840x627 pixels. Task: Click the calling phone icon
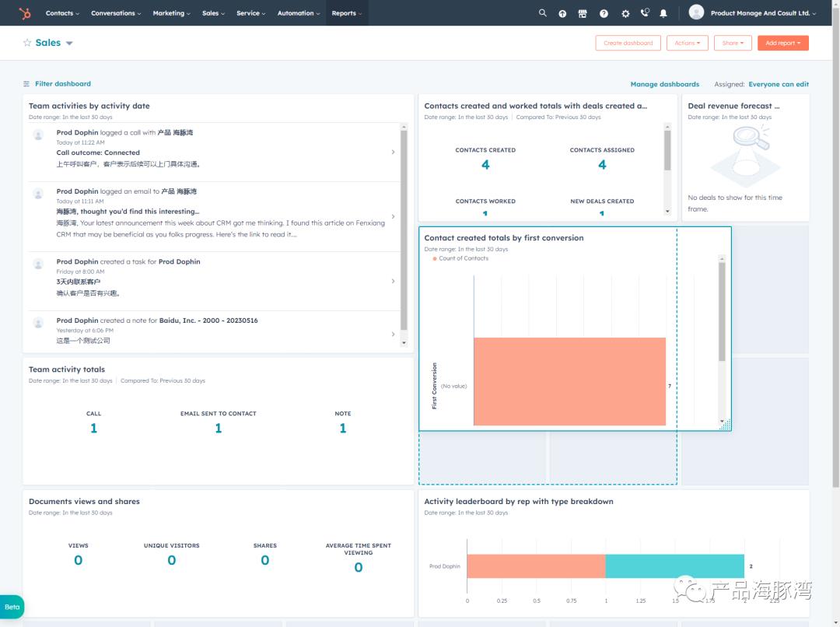pos(645,12)
